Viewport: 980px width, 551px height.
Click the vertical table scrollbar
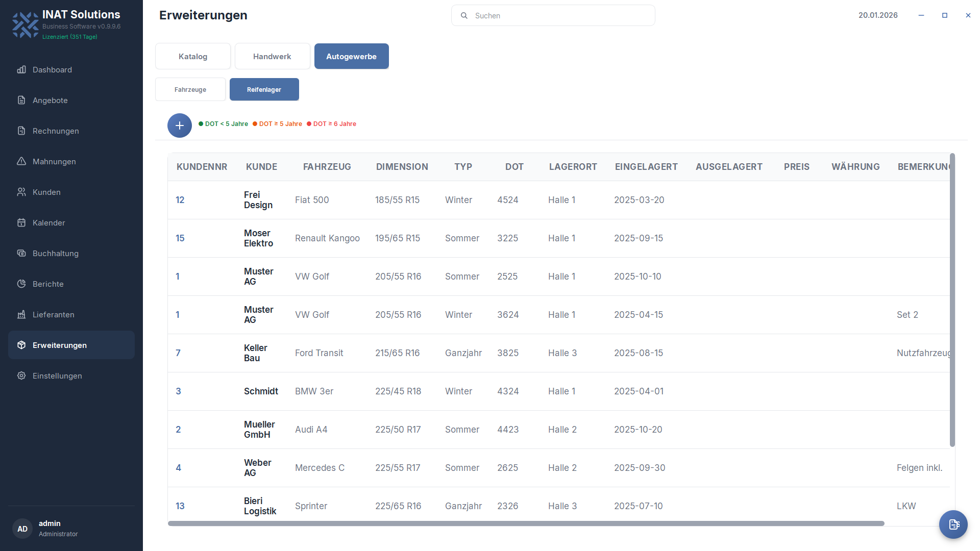[952, 300]
